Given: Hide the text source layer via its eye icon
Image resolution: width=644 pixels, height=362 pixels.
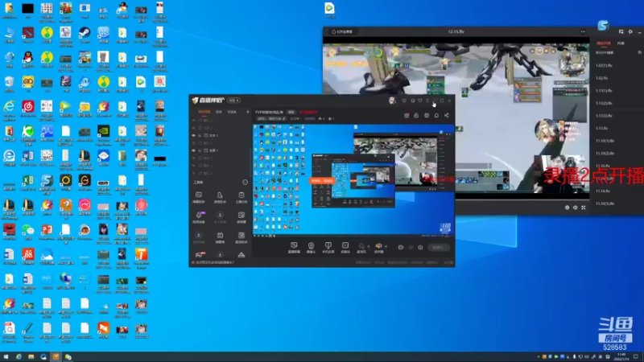Looking at the screenshot, I should click(x=194, y=135).
